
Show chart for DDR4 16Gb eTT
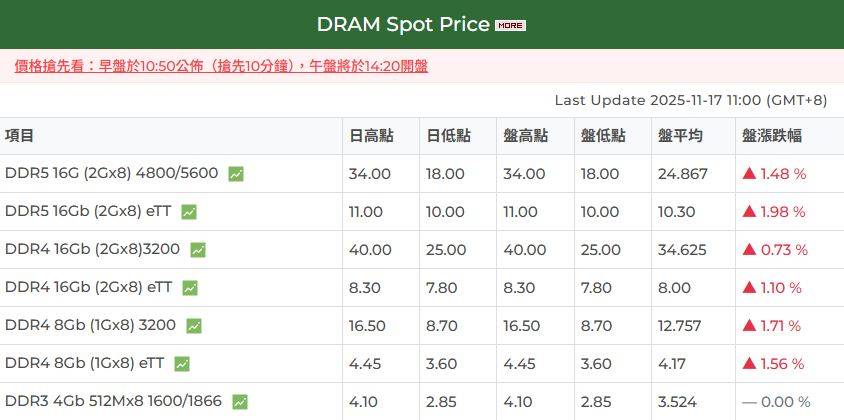pos(190,288)
